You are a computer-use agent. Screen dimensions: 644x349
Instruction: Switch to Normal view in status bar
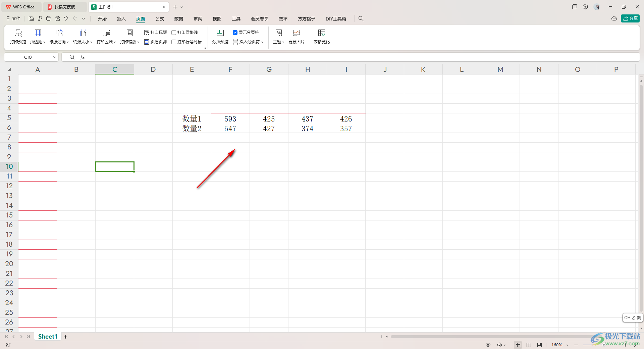click(518, 345)
